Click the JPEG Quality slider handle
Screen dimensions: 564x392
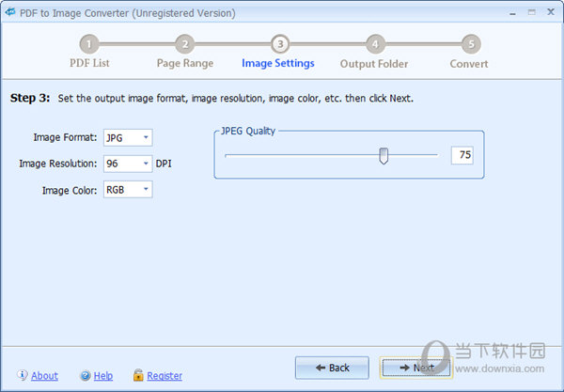[384, 155]
